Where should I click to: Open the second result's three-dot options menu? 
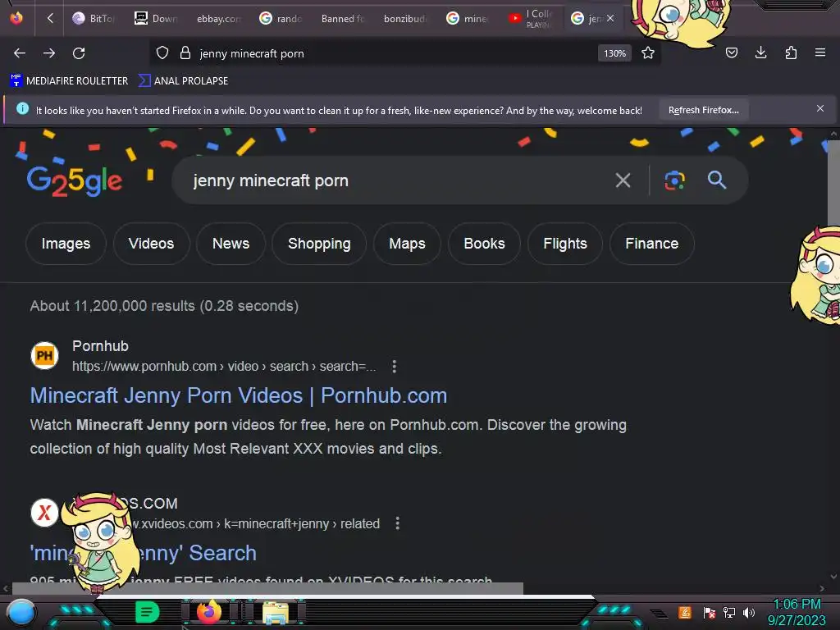point(397,523)
